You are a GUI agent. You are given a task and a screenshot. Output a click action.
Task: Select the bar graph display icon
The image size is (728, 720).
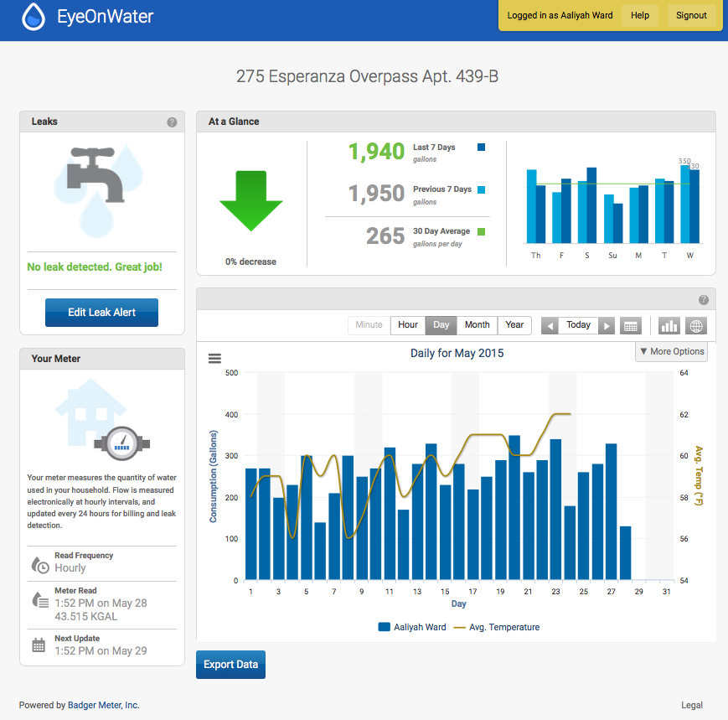click(669, 325)
